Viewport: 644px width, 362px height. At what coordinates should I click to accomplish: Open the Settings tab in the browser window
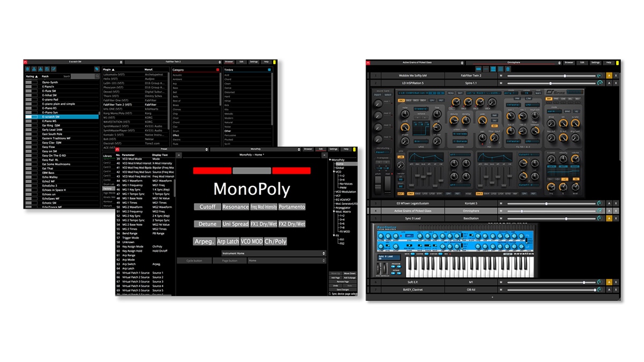point(254,62)
